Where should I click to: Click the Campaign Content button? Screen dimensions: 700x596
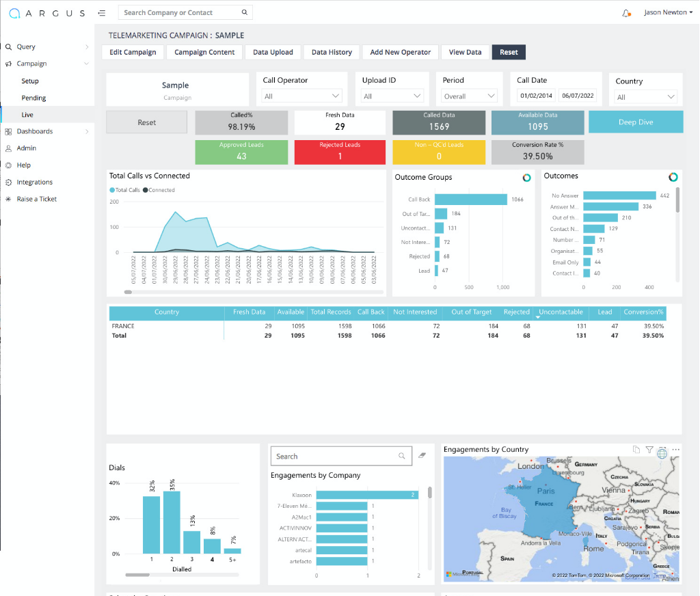click(204, 52)
